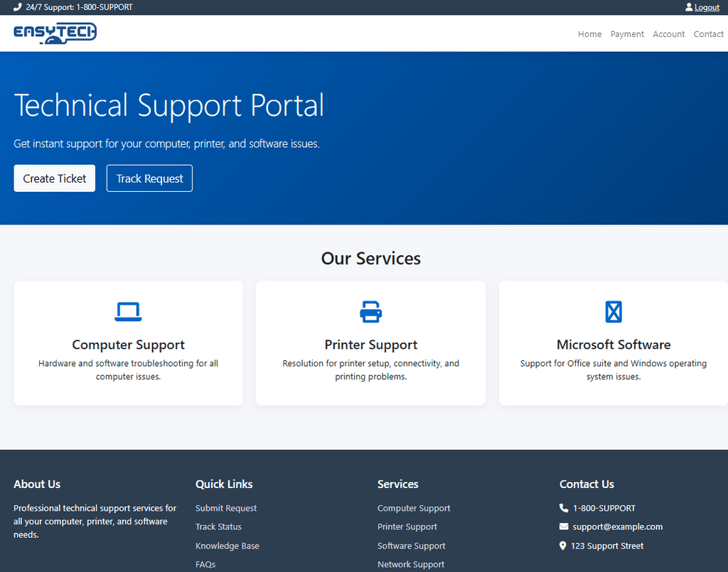Click the Services footer heading
Viewport: 728px width, 572px height.
click(x=398, y=484)
